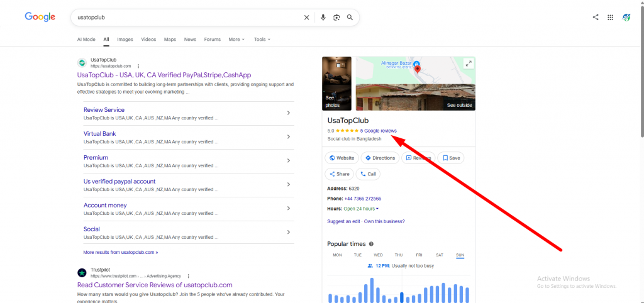Click the Call button
Screen dimensions: 644x303
tap(368, 174)
